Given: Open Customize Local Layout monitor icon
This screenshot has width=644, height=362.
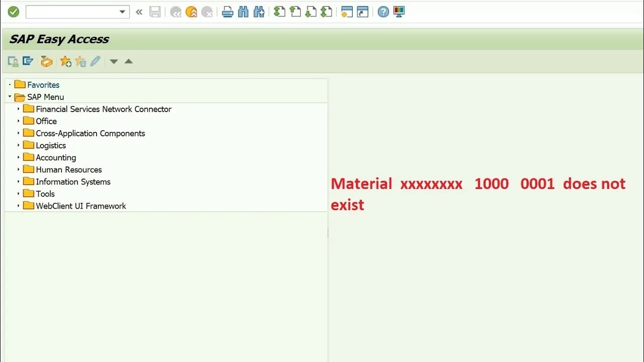Looking at the screenshot, I should [399, 12].
